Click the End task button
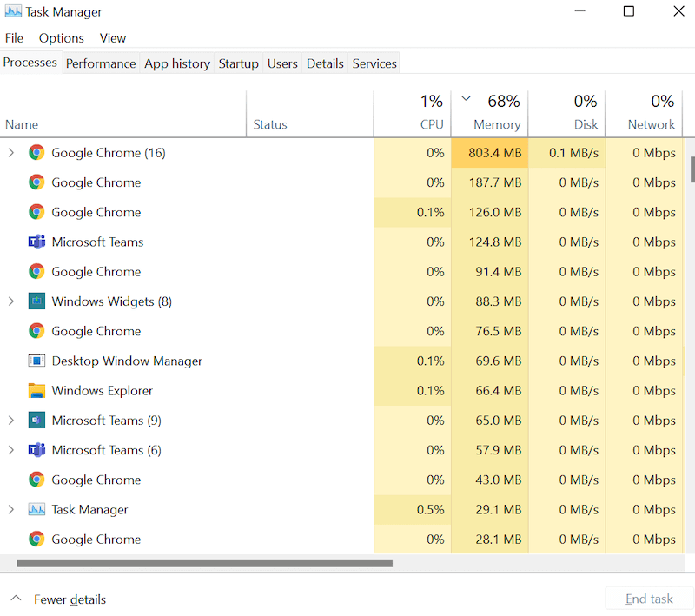This screenshot has height=616, width=695. tap(649, 599)
